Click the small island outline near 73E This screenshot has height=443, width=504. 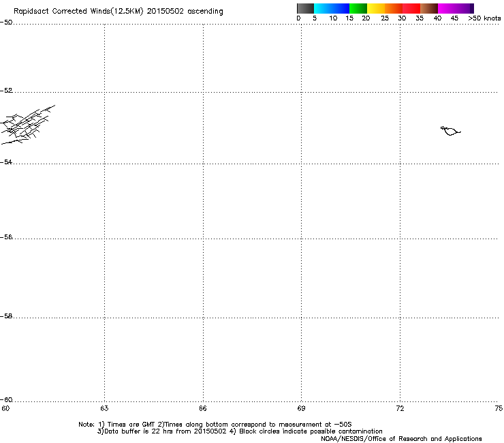tap(450, 131)
